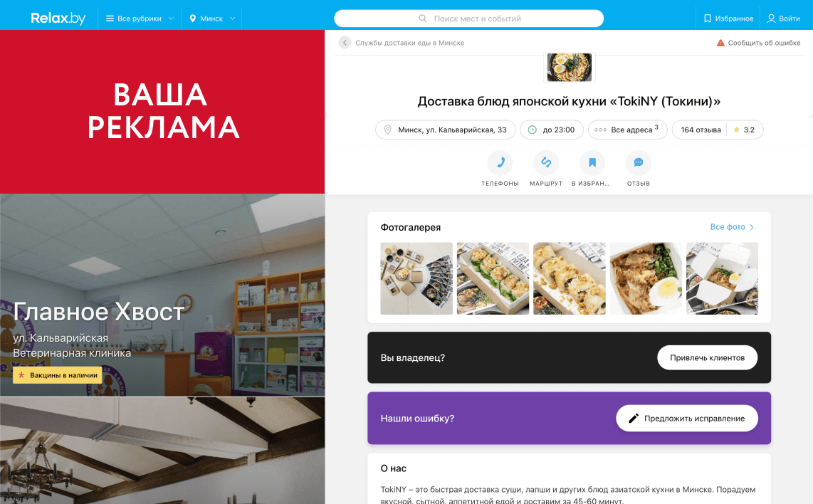This screenshot has height=504, width=813.
Task: Click the Предложить исправление button
Action: [x=687, y=419]
